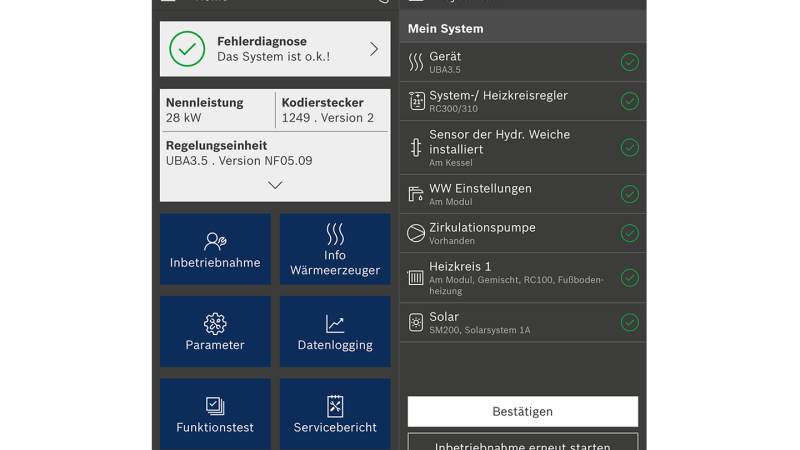Click the WW Einstellungen tap icon

(x=416, y=194)
